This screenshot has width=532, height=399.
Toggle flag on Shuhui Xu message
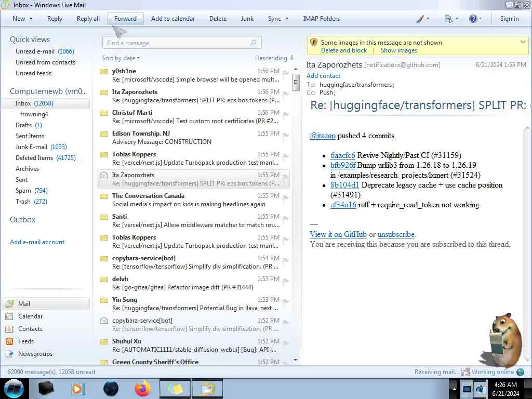[x=286, y=343]
